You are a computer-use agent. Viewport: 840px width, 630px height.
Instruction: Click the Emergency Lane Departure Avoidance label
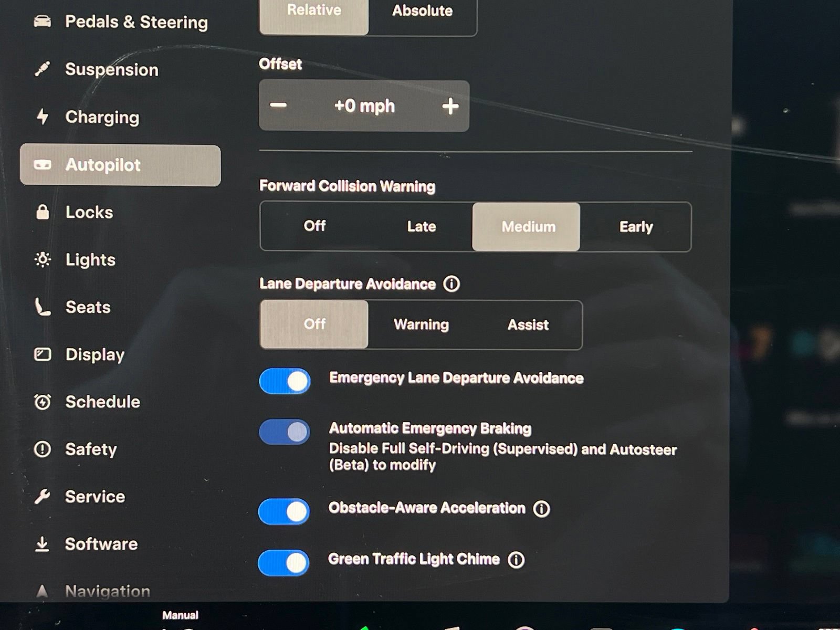(x=456, y=378)
